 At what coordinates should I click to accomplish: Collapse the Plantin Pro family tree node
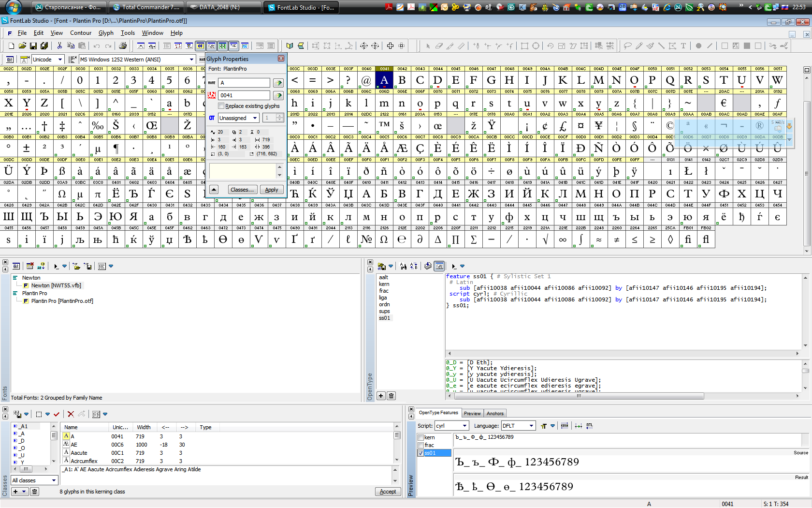pyautogui.click(x=15, y=293)
